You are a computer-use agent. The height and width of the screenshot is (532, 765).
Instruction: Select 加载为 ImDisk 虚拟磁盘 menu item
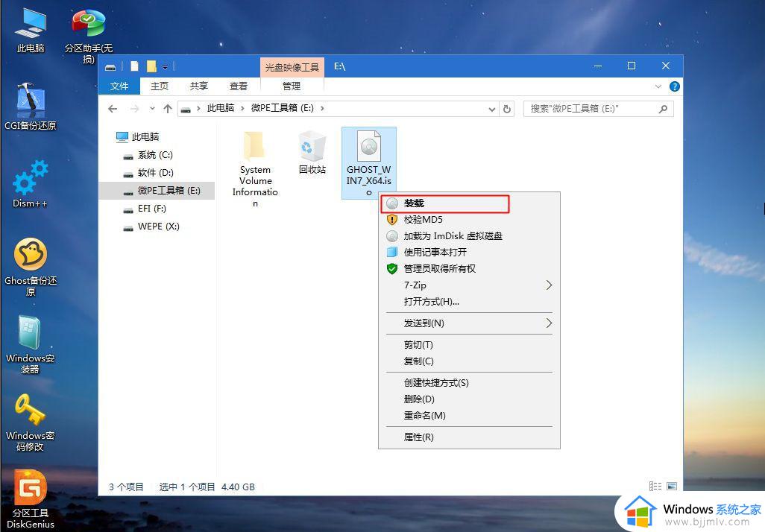coord(469,236)
